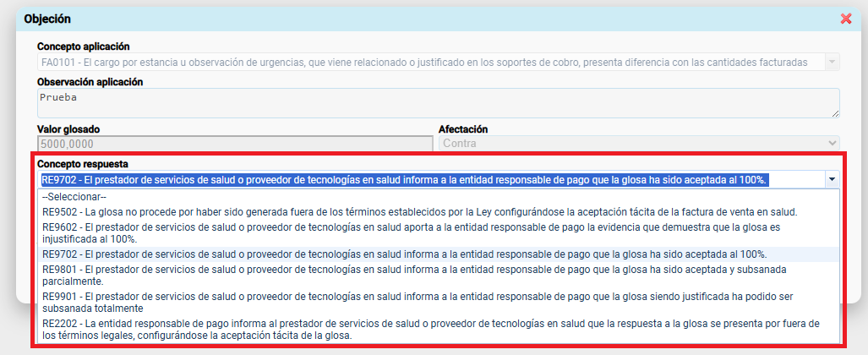This screenshot has height=355, width=868.
Task: Click the Objeción dialog title bar
Action: [x=423, y=19]
